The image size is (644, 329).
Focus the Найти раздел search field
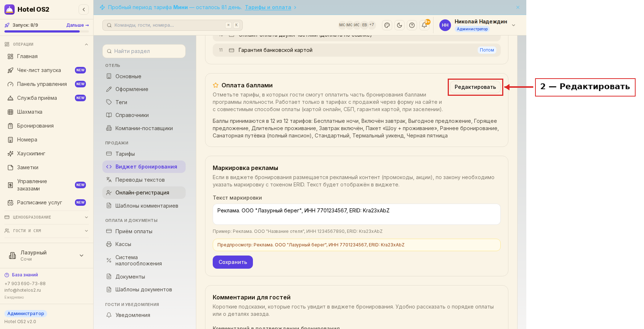[x=144, y=51]
